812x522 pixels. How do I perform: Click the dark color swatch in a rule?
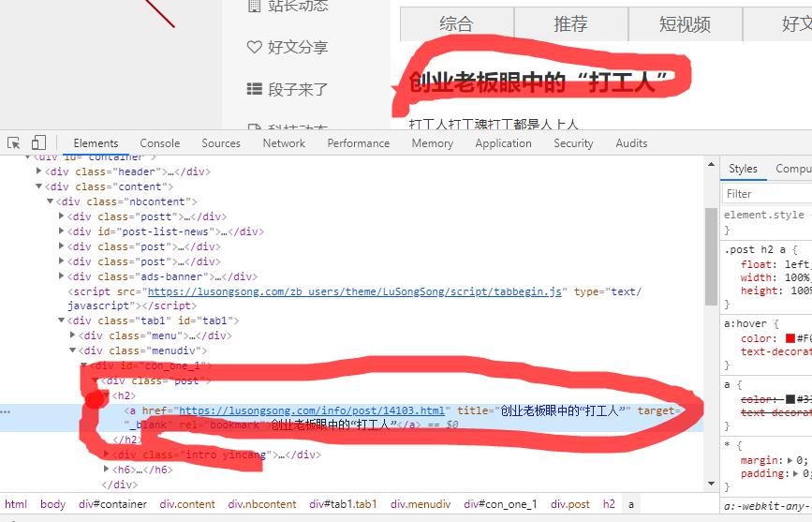click(x=790, y=398)
